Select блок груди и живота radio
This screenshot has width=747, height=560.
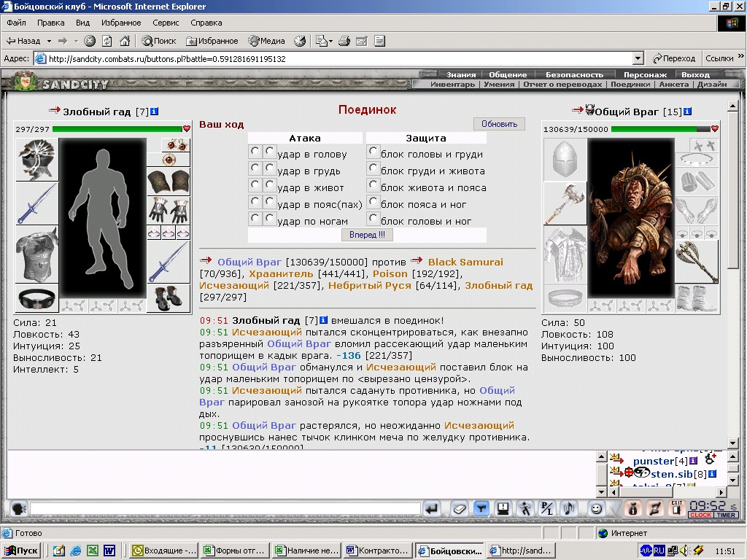click(x=373, y=168)
